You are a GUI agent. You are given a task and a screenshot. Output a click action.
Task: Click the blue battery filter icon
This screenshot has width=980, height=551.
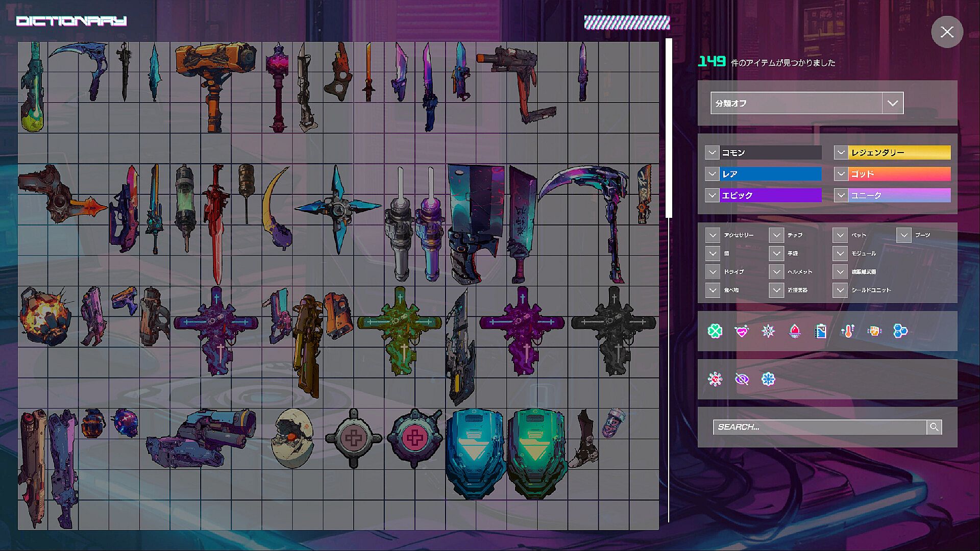(821, 331)
